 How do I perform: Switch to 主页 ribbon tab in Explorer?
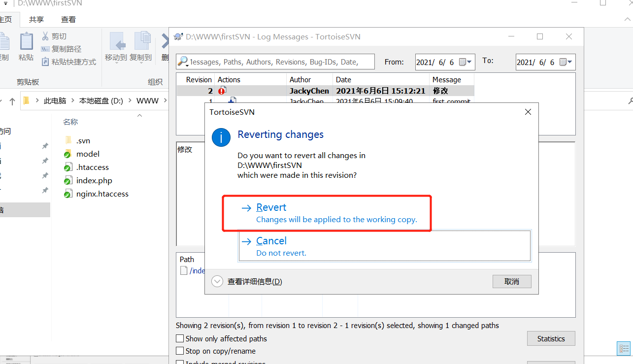click(6, 20)
